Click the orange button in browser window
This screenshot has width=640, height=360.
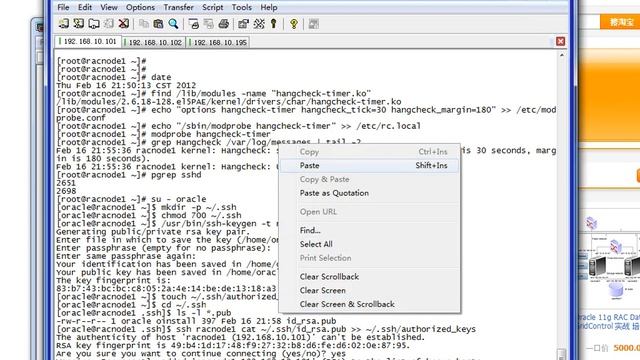coord(620,22)
